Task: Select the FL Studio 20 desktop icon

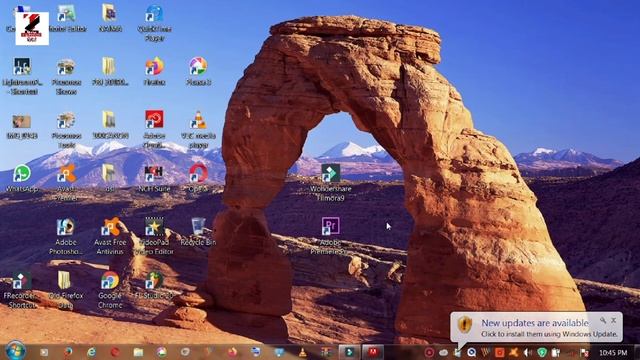Action: [x=154, y=285]
